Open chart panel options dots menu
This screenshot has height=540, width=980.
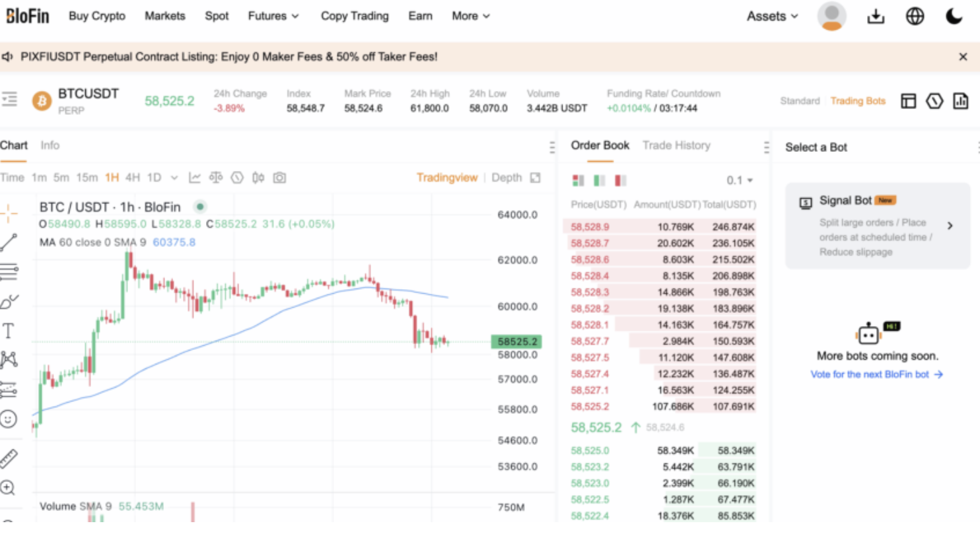point(552,147)
